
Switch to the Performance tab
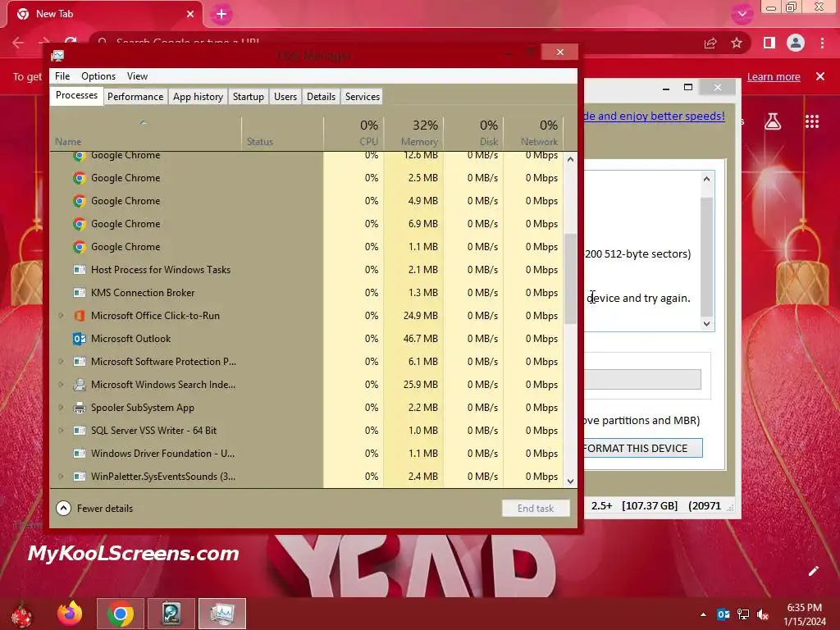(135, 97)
